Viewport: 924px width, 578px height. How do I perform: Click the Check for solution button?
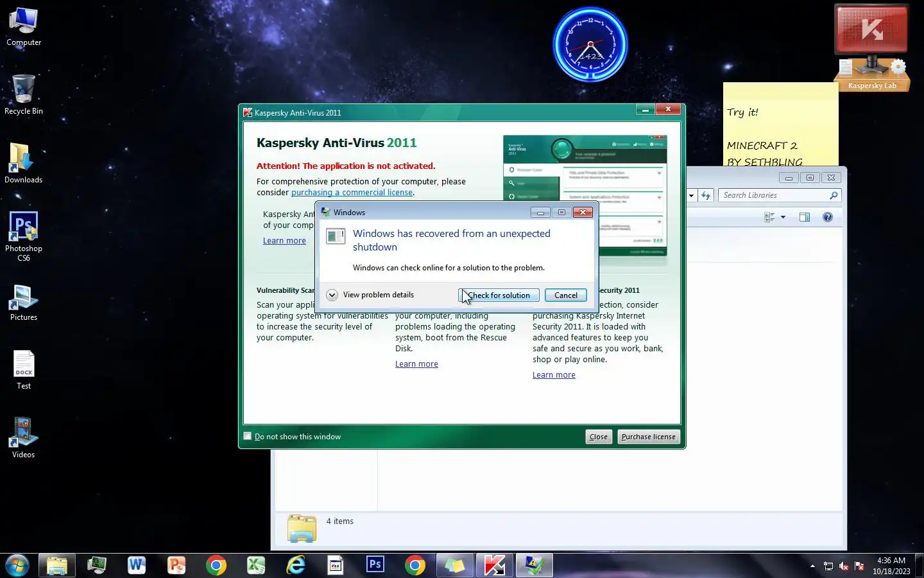[499, 295]
